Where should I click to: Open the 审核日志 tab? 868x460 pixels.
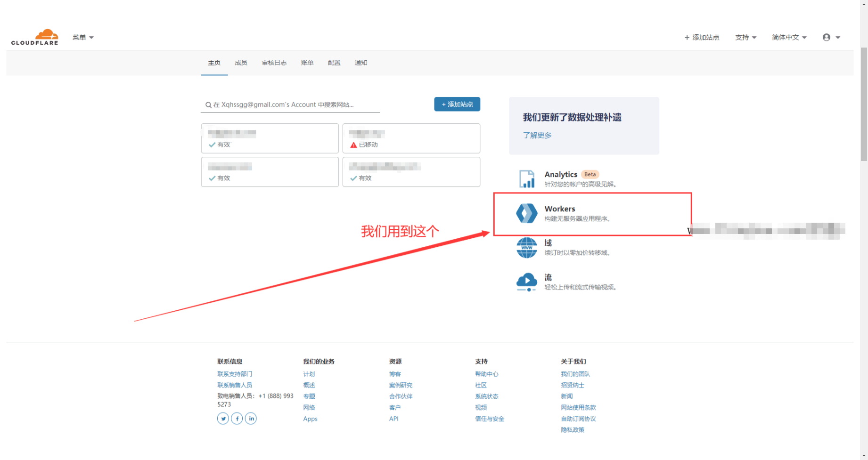pos(274,63)
